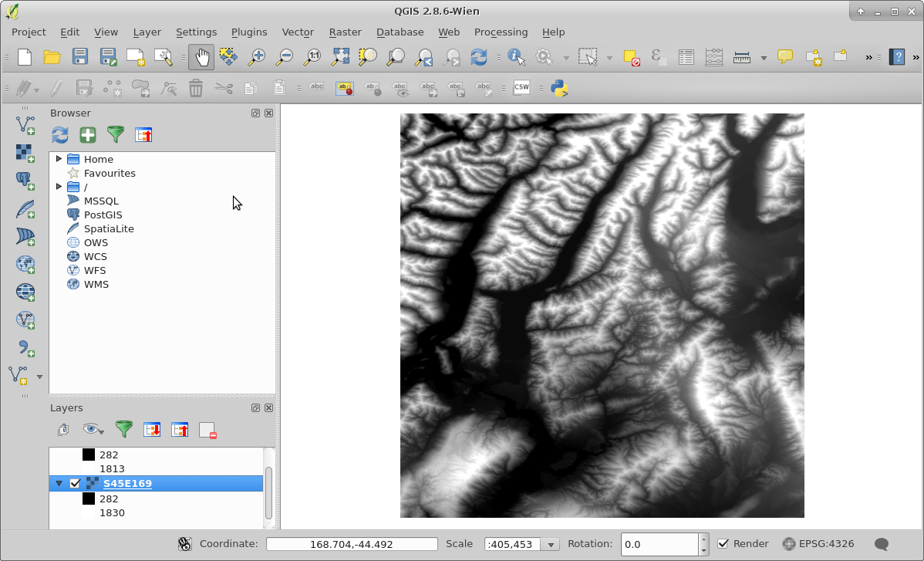Viewport: 924px width, 561px height.
Task: Open the Field Calculator abacus icon
Action: (713, 57)
